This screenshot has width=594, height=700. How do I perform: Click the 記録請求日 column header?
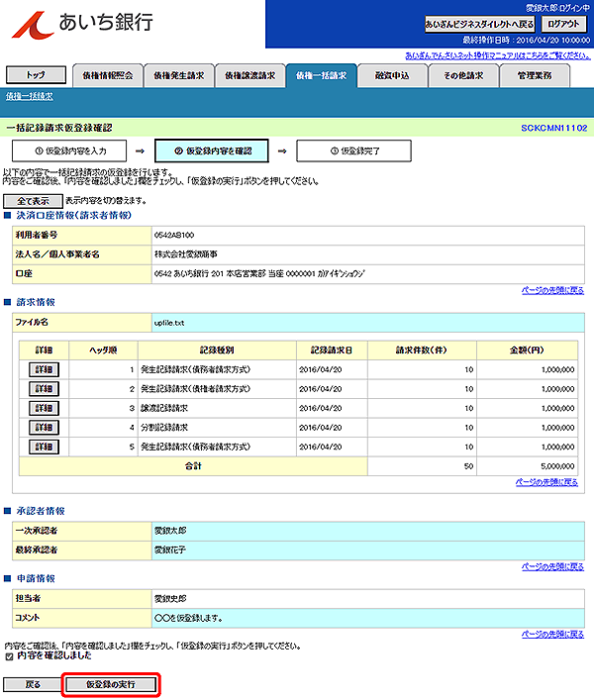click(x=332, y=350)
